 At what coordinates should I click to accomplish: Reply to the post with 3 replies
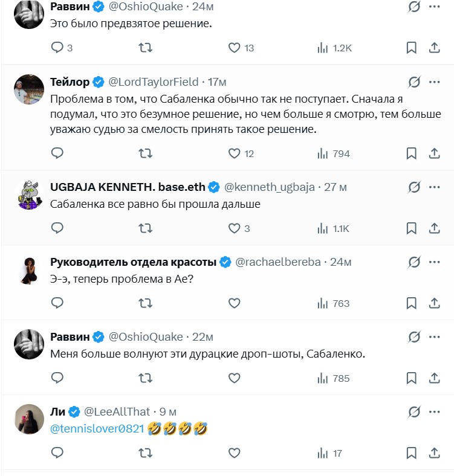57,48
